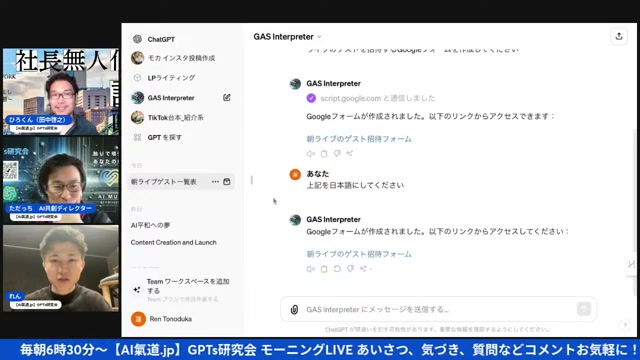Screen dimensions: 640x360
Task: Regenerate the second GAS Interpreter reply
Action: [337, 269]
